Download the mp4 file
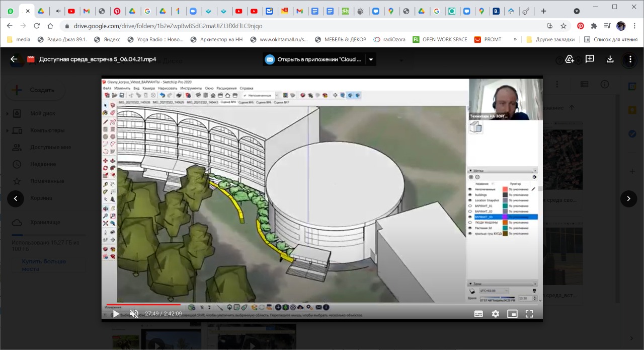644x350 pixels. (x=610, y=59)
